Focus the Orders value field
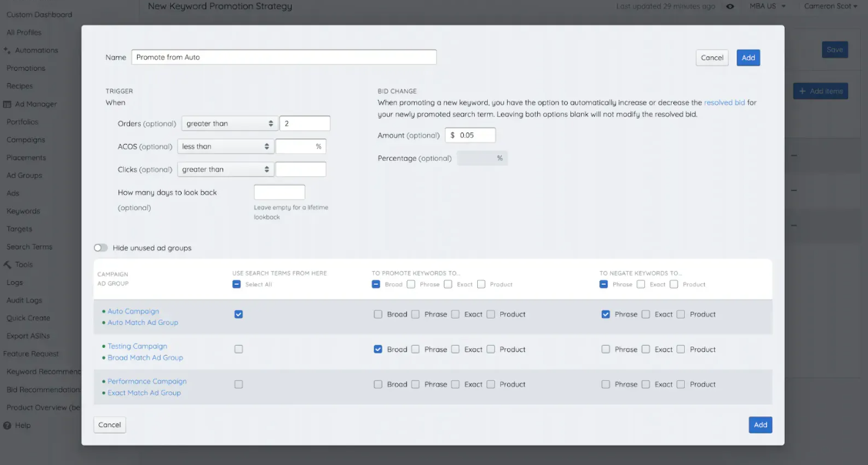This screenshot has height=465, width=868. (305, 123)
